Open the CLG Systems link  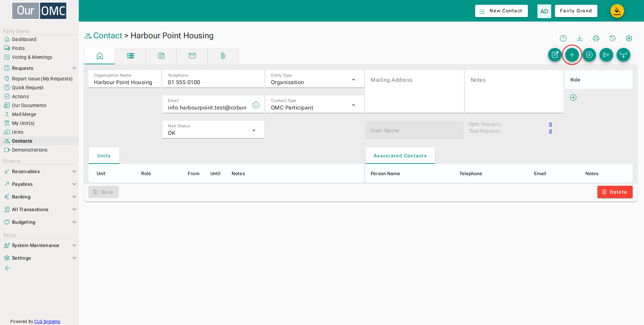coord(47,322)
